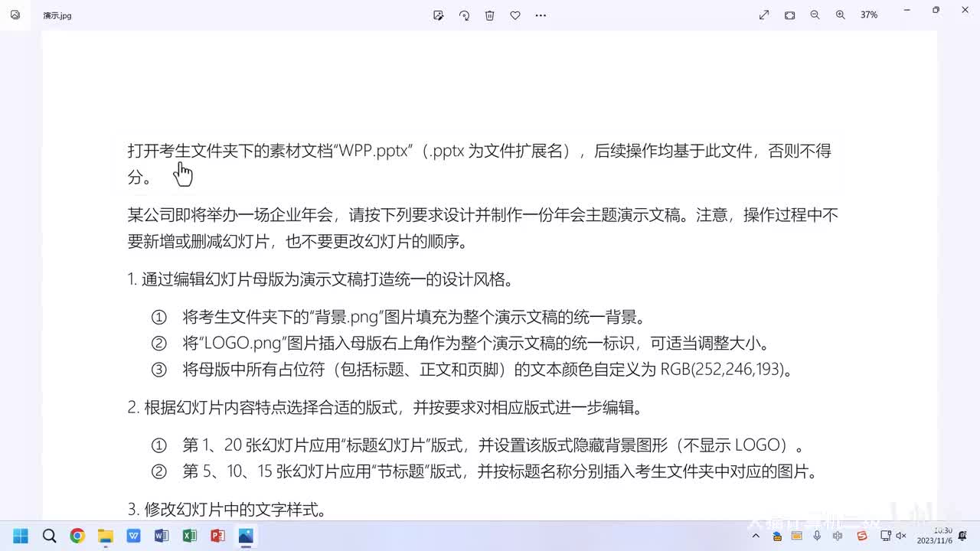Image resolution: width=980 pixels, height=551 pixels.
Task: Open the notification bell in the tray
Action: tap(962, 536)
